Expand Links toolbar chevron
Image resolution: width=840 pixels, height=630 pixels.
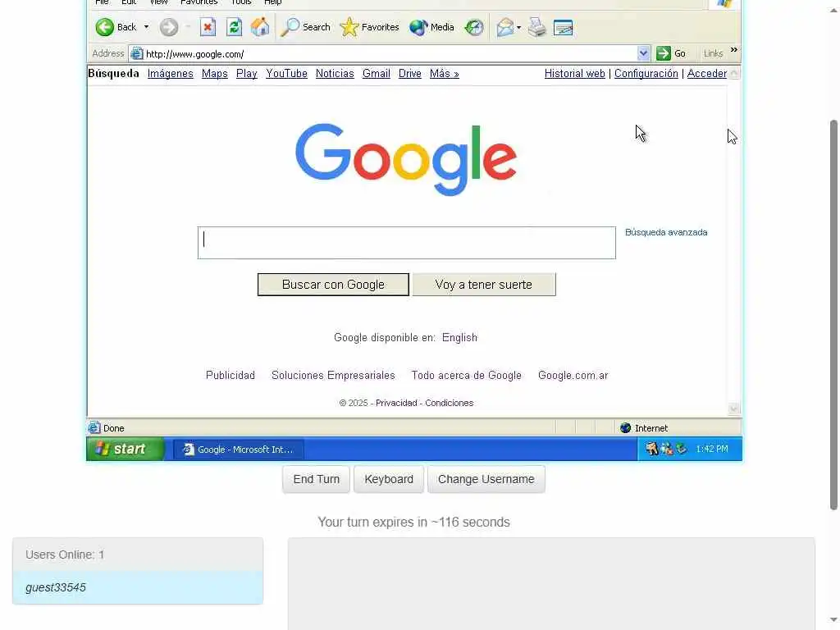click(x=734, y=50)
